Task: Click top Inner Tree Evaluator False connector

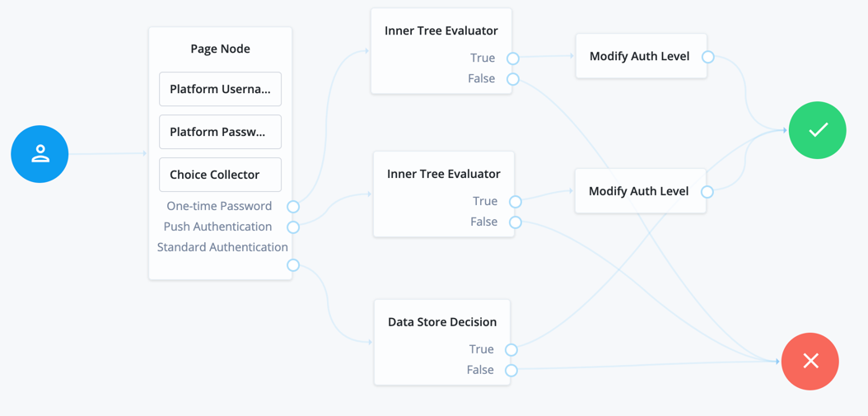Action: point(513,79)
